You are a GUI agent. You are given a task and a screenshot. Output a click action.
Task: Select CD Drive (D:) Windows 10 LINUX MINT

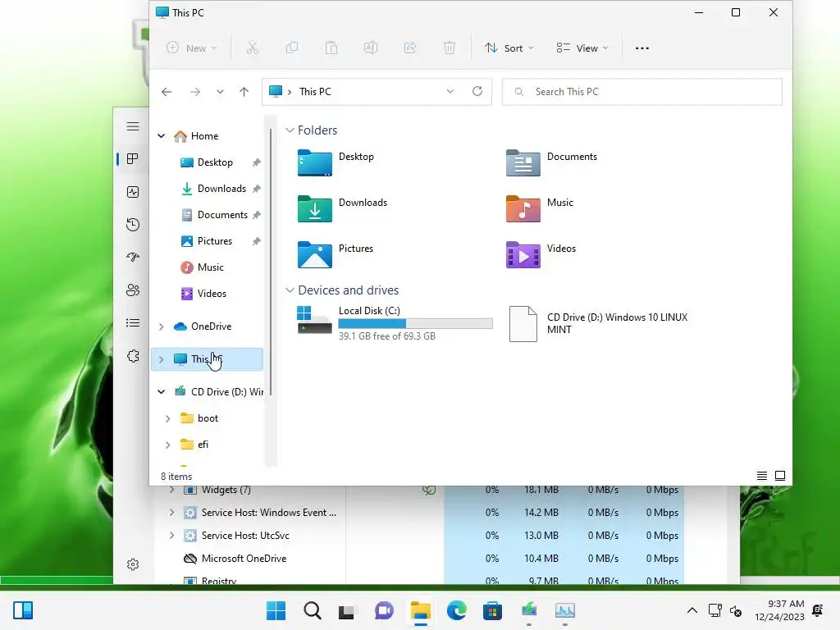click(599, 323)
